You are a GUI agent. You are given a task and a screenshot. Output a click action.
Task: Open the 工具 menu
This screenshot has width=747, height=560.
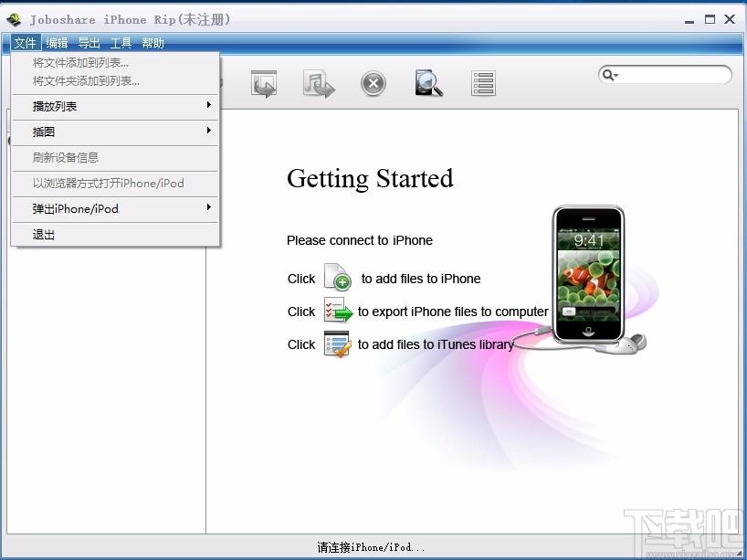[x=121, y=43]
